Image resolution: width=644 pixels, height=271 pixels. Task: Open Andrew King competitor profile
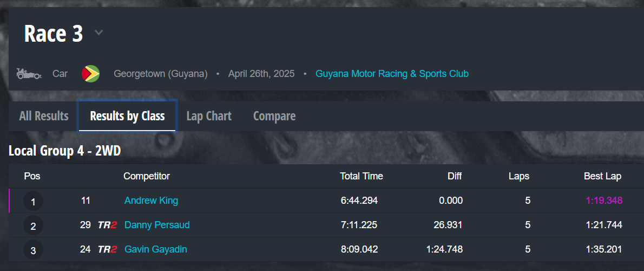click(x=151, y=201)
